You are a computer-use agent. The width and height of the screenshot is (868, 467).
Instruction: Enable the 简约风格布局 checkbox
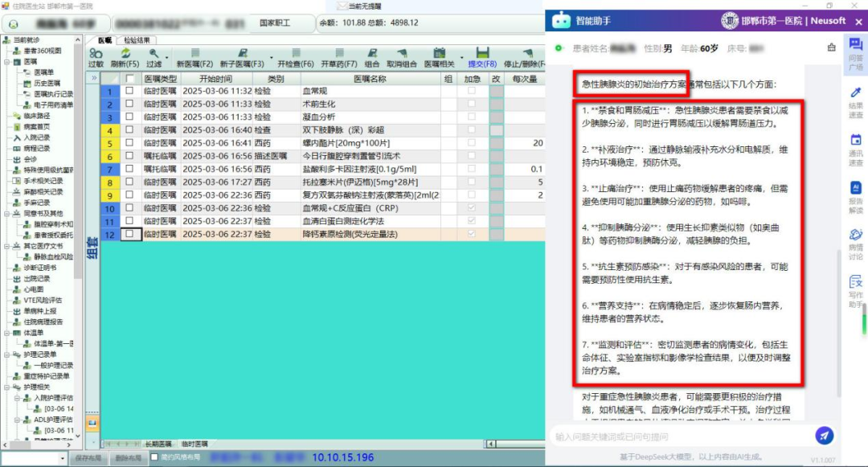154,457
